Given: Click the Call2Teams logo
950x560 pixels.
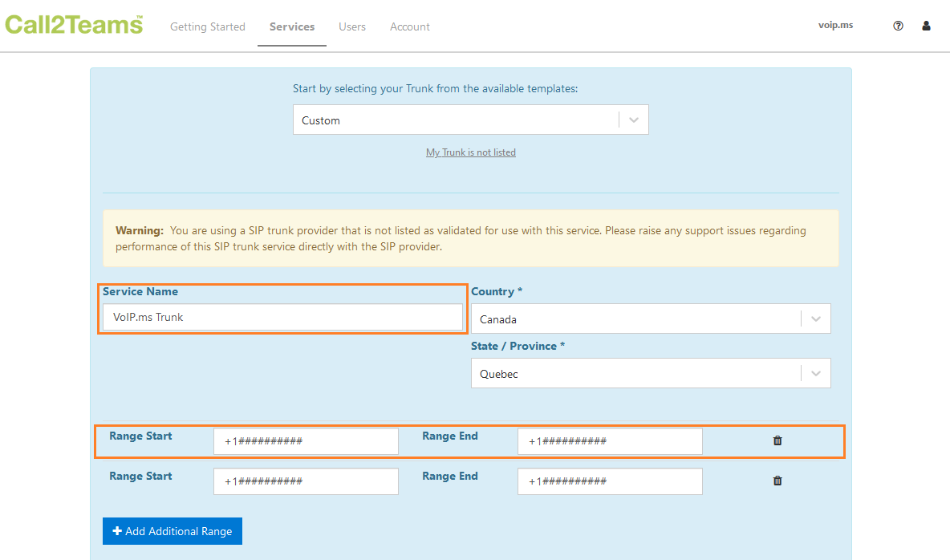Looking at the screenshot, I should click(x=74, y=25).
